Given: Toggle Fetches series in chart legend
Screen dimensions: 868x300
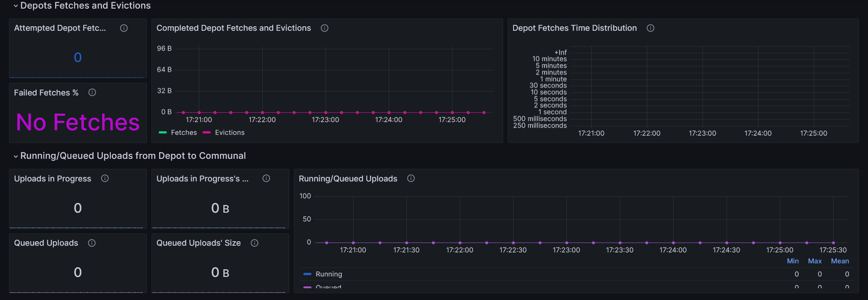Looking at the screenshot, I should 184,133.
